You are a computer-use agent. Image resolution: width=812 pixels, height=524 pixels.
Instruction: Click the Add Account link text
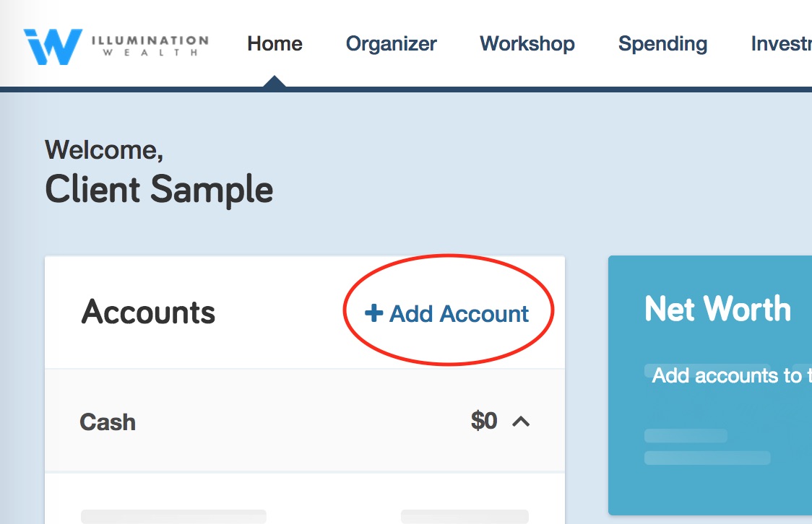point(459,313)
